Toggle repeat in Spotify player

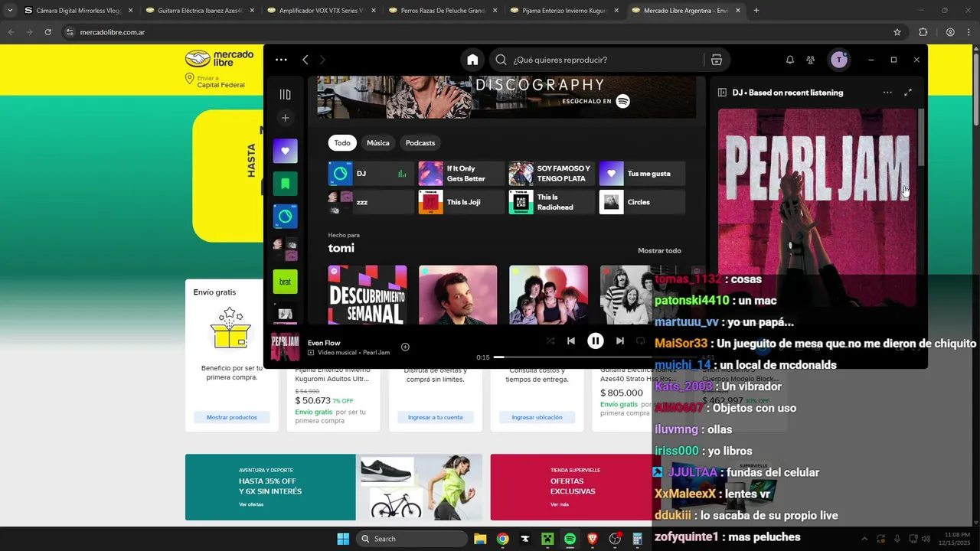coord(641,341)
